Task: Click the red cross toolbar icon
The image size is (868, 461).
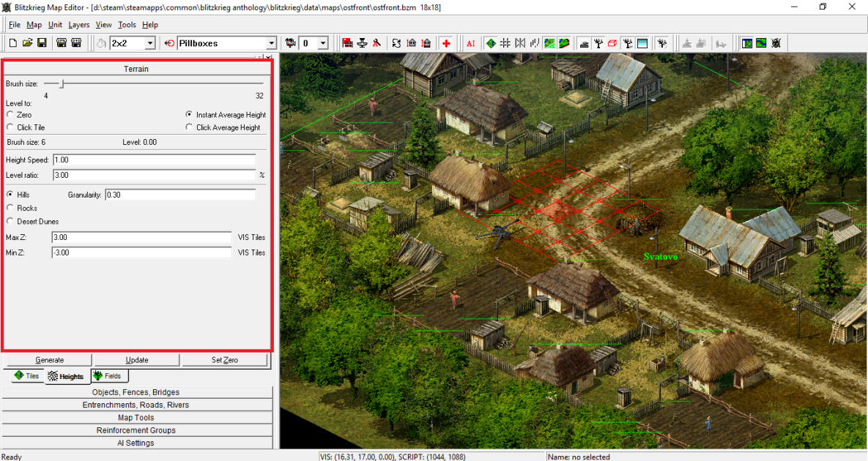Action: (x=446, y=43)
